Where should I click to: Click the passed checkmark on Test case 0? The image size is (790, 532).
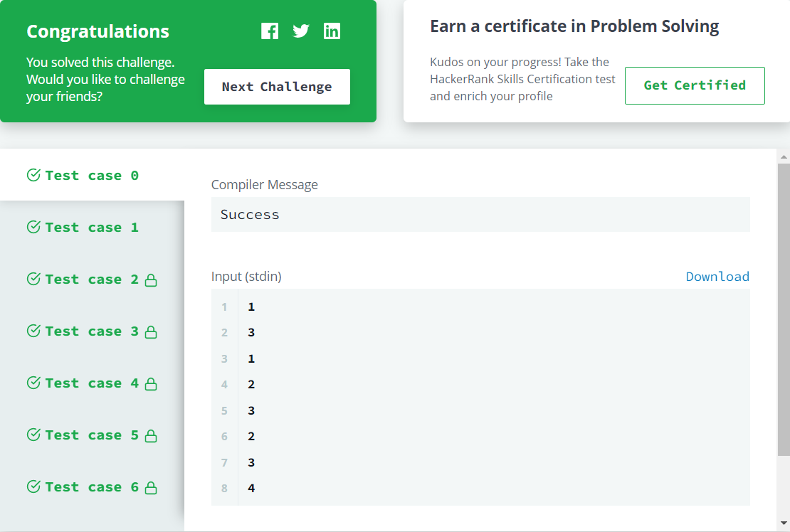[33, 175]
